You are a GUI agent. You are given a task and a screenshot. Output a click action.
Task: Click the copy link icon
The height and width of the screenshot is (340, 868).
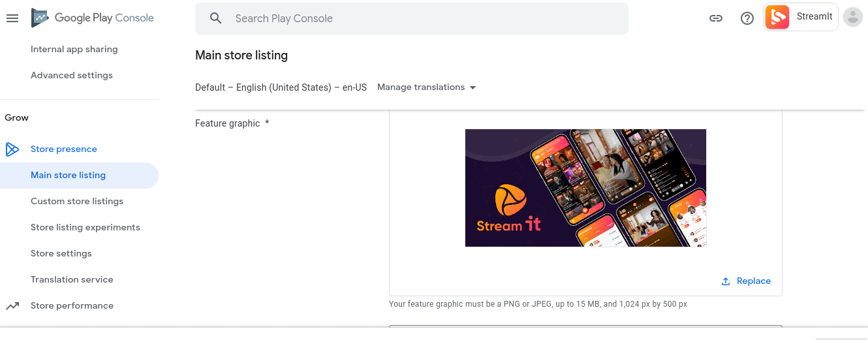716,18
